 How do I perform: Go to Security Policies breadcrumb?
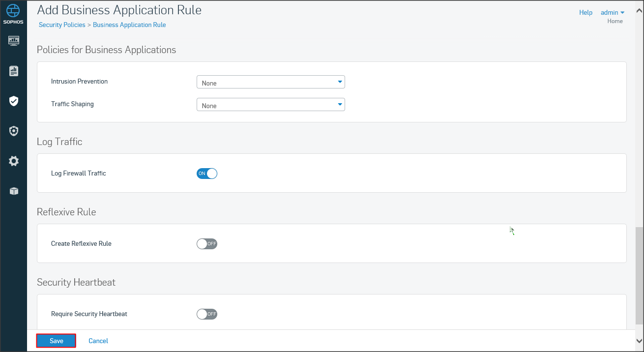tap(62, 25)
